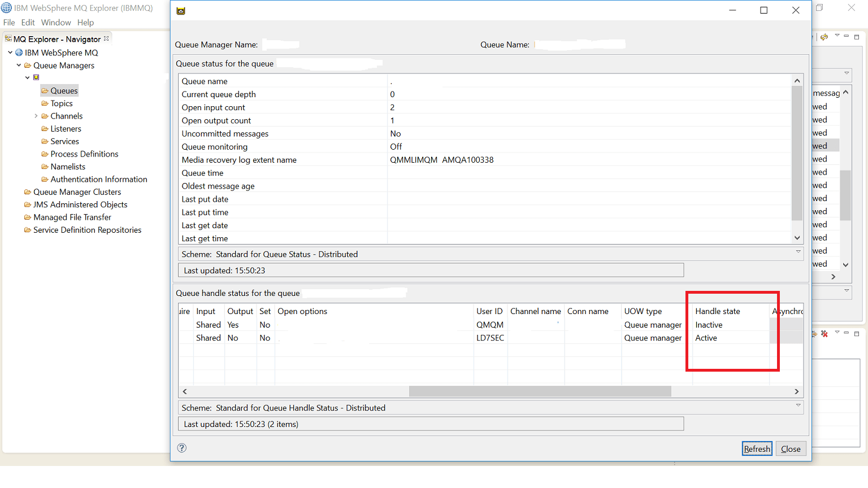Click queue status table scroll up arrow

click(x=797, y=81)
